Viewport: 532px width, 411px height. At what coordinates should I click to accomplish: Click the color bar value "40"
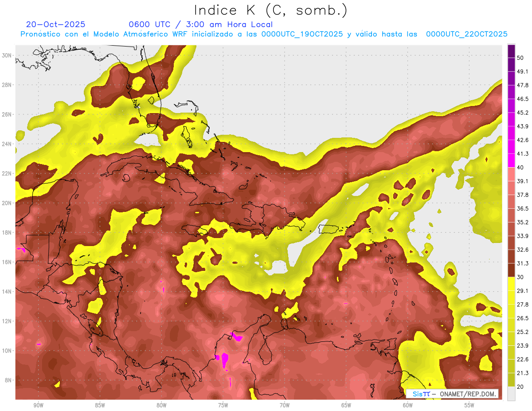click(x=520, y=168)
